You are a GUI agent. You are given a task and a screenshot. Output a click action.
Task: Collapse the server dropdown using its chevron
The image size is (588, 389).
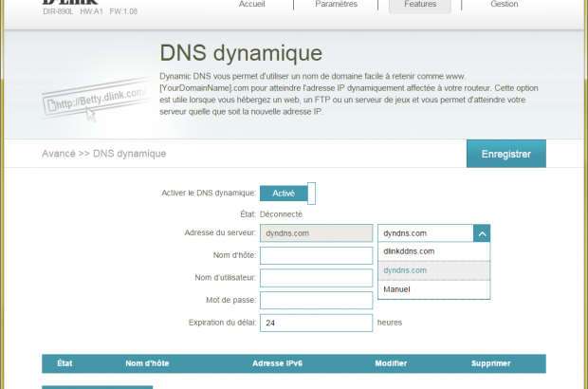(481, 232)
